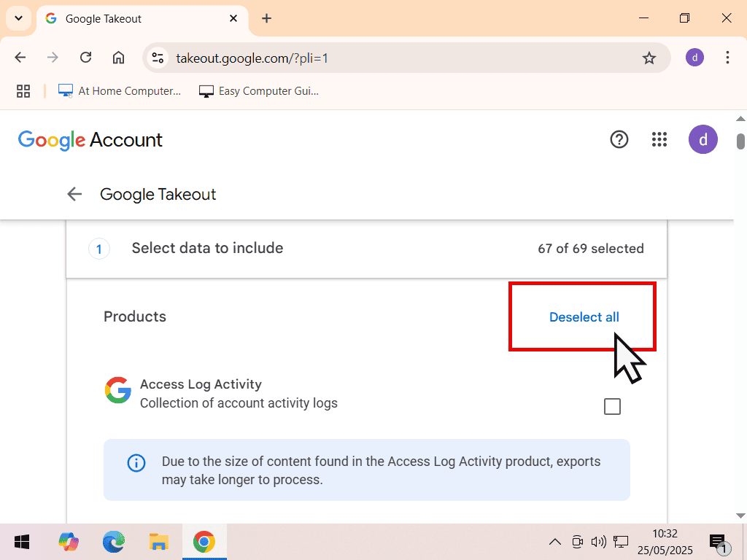Open File Explorer from the taskbar
The width and height of the screenshot is (747, 560).
(158, 542)
